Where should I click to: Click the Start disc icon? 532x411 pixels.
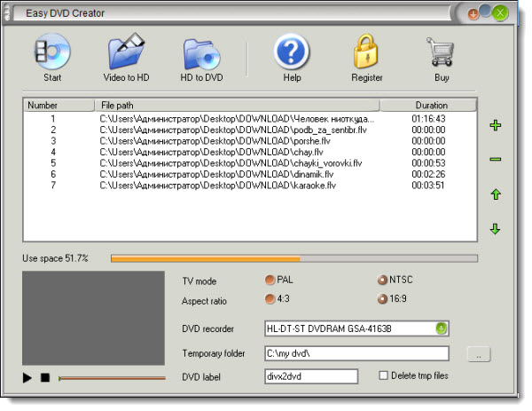[52, 52]
